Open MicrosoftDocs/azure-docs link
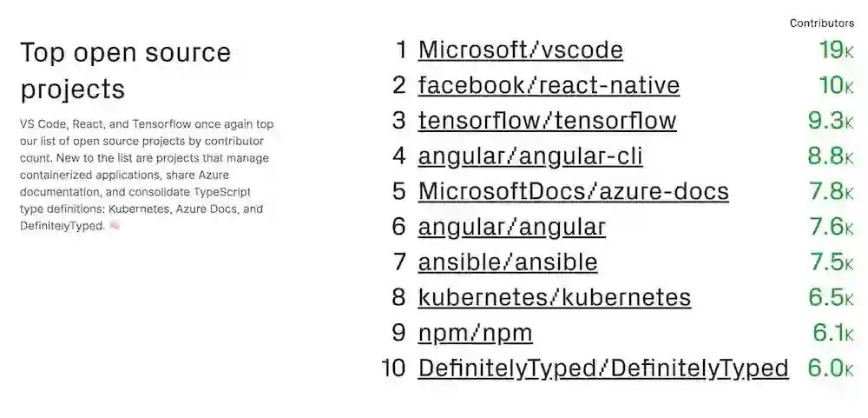Screen dimensions: 868x418 573,191
